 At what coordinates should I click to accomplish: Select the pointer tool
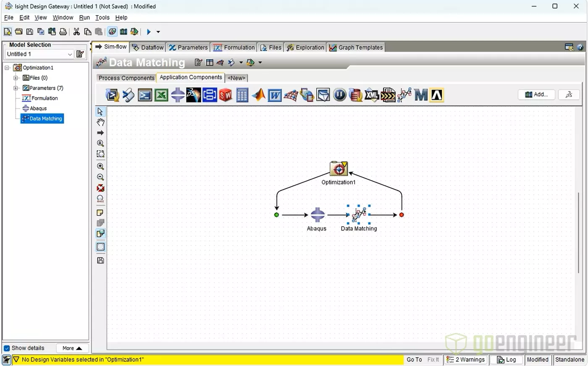pos(100,111)
